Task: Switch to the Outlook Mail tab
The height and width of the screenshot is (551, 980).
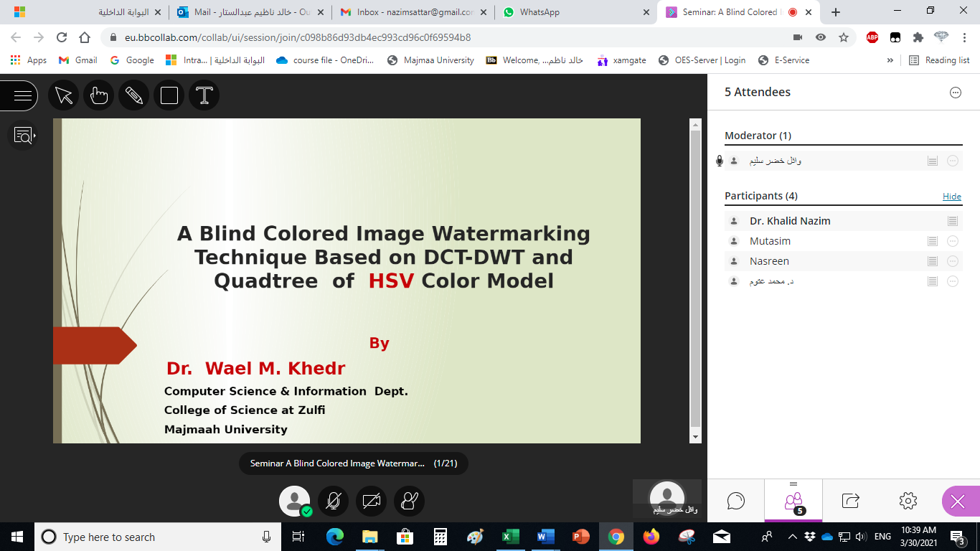Action: pyautogui.click(x=252, y=12)
